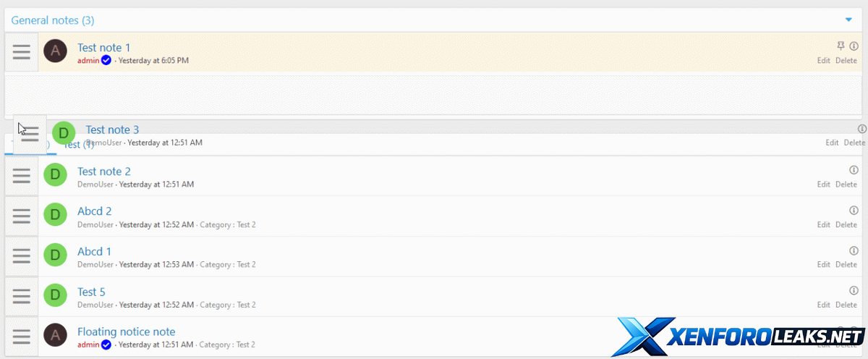
Task: Open the Floating notice note link
Action: coord(126,332)
